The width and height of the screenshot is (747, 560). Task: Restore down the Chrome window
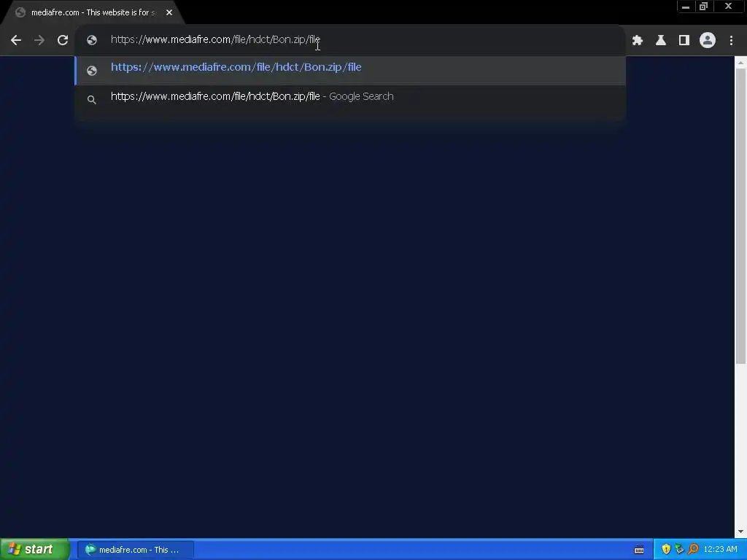coord(704,6)
